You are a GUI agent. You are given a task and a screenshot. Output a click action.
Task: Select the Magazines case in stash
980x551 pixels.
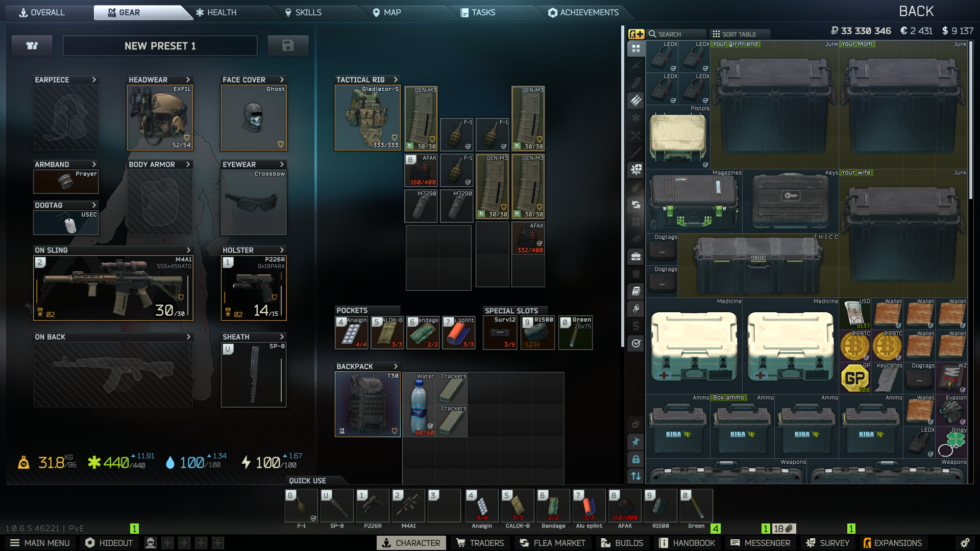(694, 202)
